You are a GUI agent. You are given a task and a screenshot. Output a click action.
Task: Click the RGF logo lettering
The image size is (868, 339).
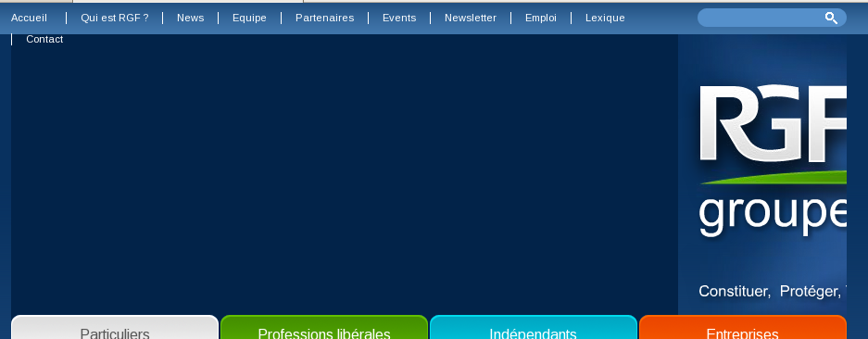point(773,123)
